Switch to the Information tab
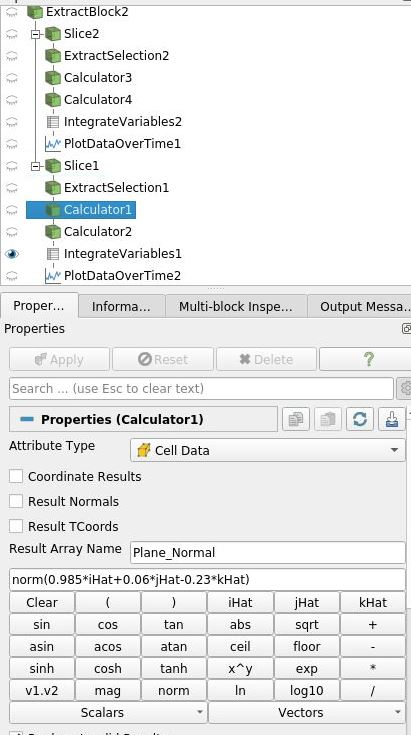The image size is (411, 735). (x=121, y=307)
